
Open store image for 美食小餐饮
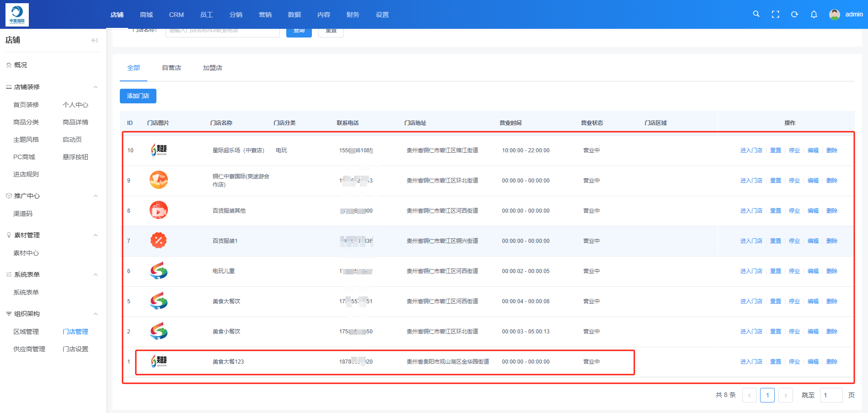(159, 331)
